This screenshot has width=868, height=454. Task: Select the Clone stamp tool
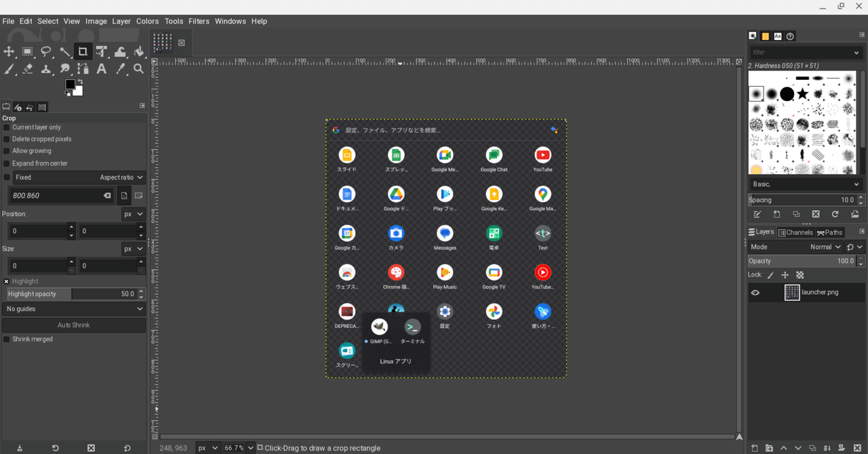(46, 69)
